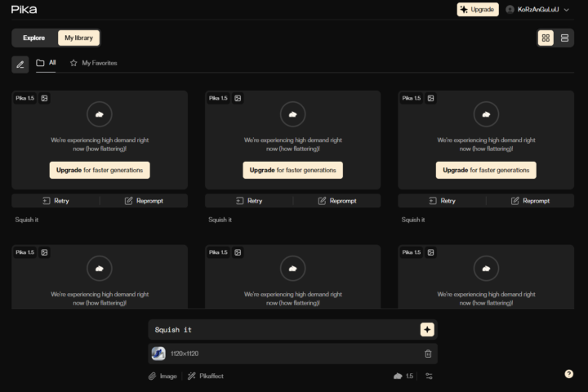The image size is (588, 392).
Task: Click the cloud icon in bottom-middle card
Action: [293, 269]
